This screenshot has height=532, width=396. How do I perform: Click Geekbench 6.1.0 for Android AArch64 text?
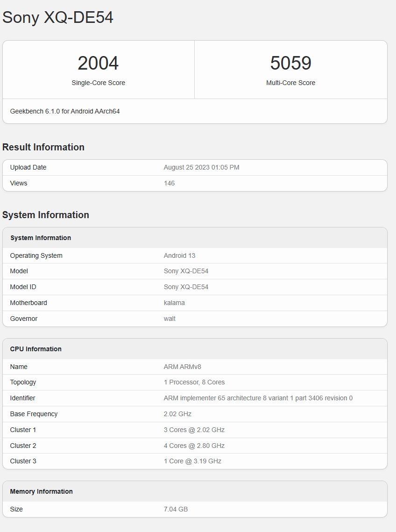[x=65, y=111]
